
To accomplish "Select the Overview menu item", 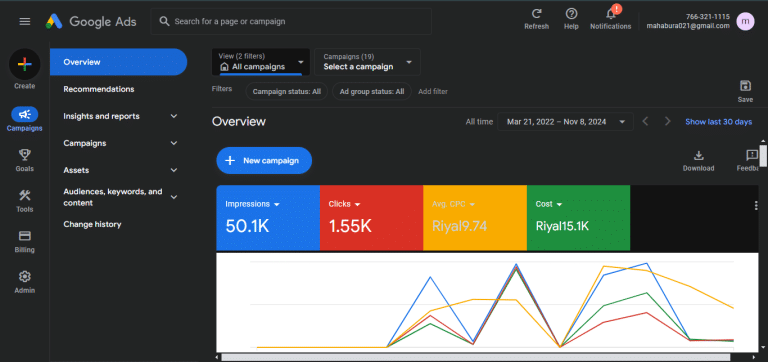I will point(119,62).
